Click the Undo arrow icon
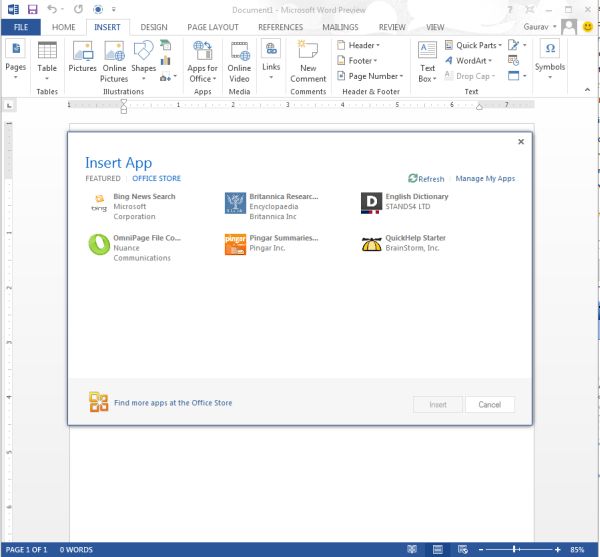 point(52,9)
